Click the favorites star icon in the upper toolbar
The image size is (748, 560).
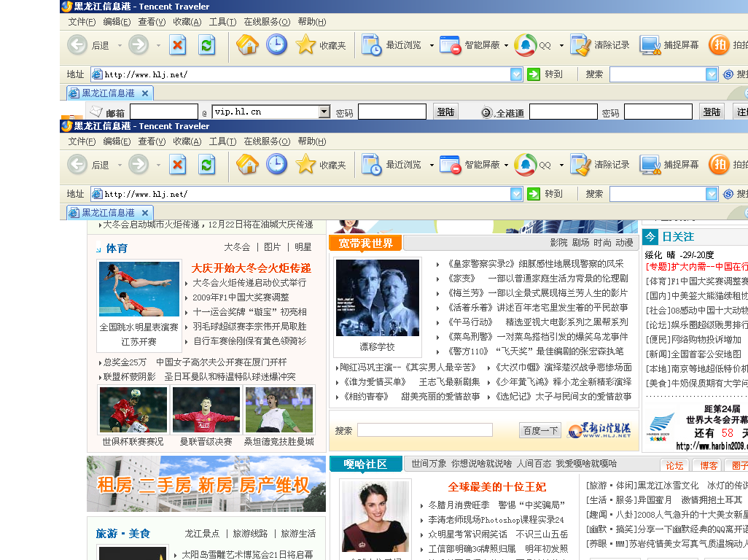click(306, 45)
